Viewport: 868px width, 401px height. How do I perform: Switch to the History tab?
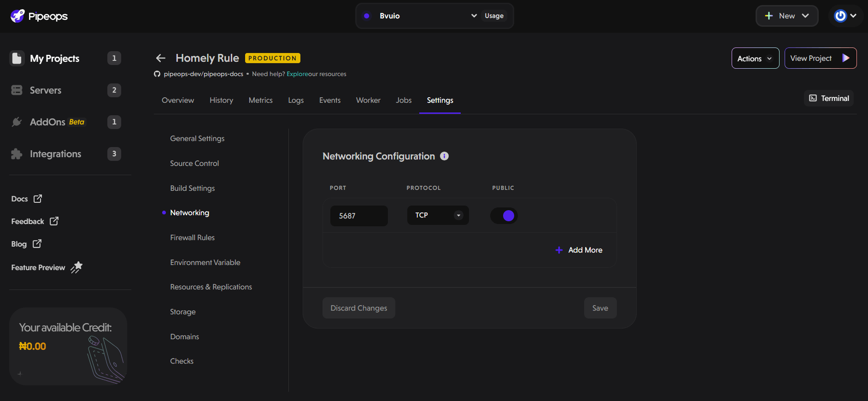click(221, 100)
